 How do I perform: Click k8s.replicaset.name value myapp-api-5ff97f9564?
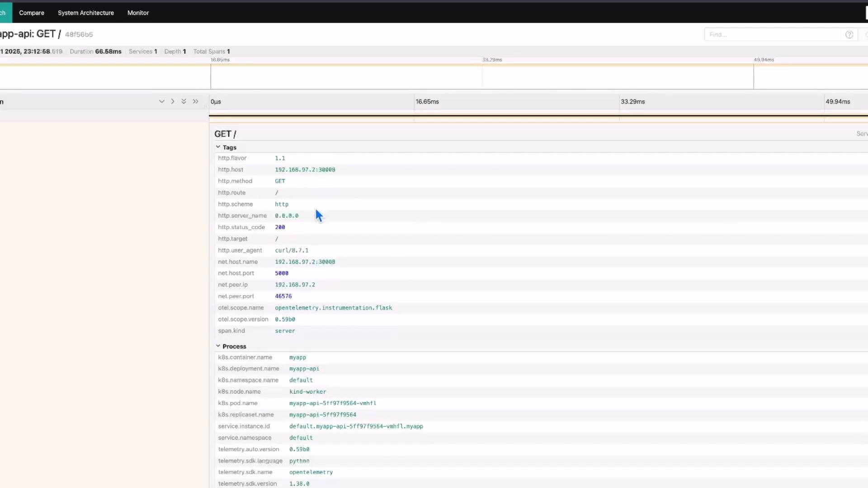click(x=323, y=415)
